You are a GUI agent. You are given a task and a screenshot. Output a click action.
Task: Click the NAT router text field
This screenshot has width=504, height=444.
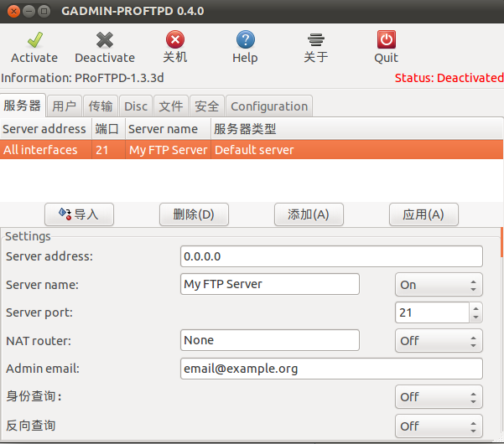[270, 340]
